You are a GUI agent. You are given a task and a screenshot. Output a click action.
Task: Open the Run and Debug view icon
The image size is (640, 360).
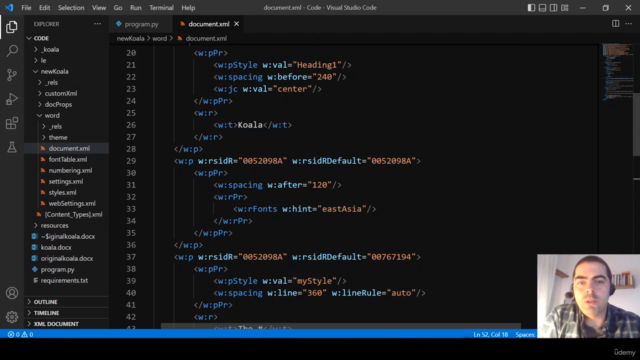[x=12, y=99]
